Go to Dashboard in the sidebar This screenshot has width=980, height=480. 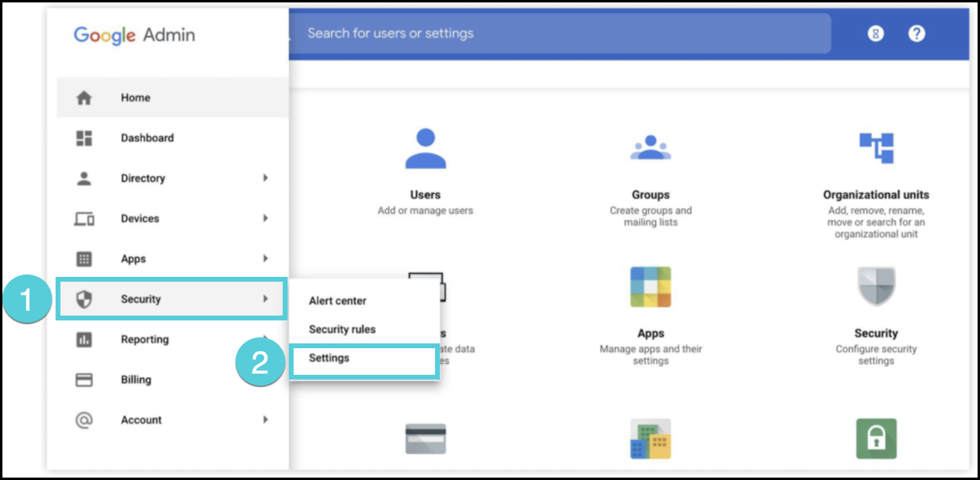click(x=147, y=138)
